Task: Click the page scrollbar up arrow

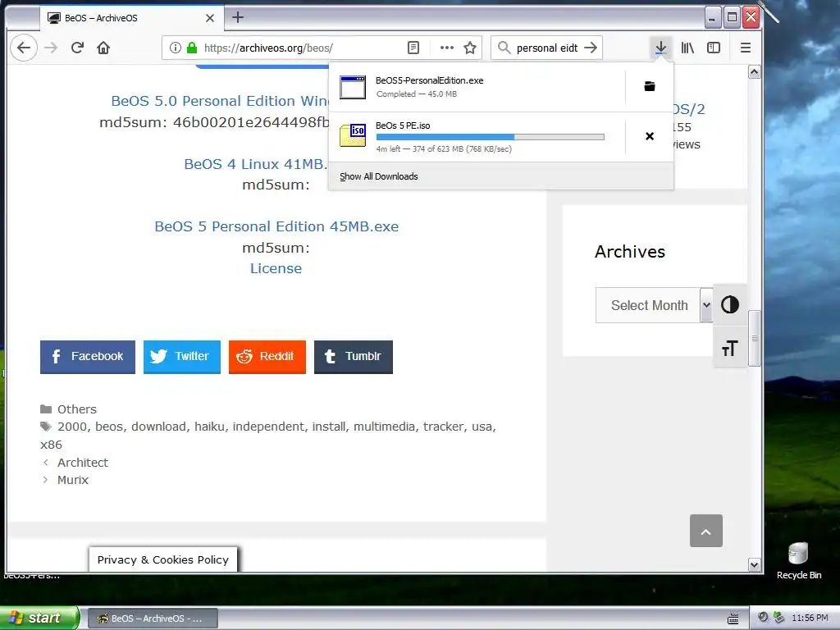Action: pos(755,72)
